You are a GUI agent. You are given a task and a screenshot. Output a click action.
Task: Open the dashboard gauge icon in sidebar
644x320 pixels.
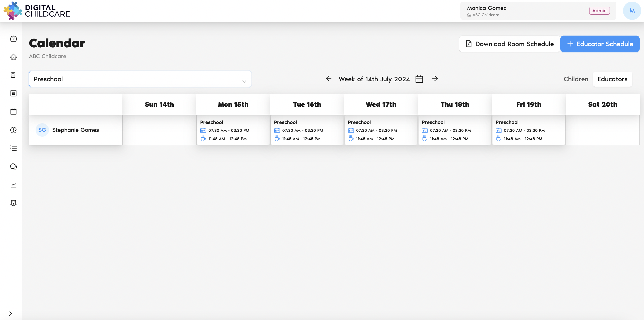13,39
